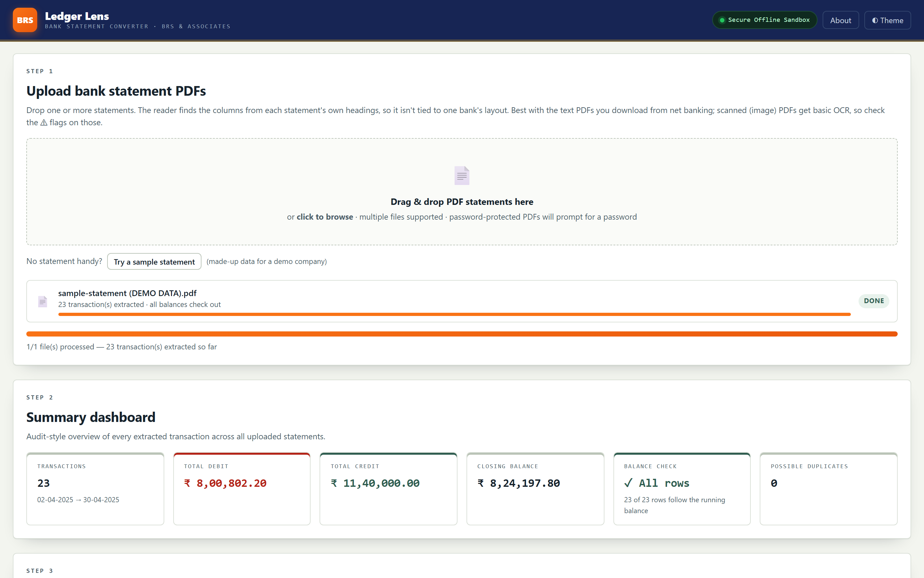Screen dimensions: 924x578
Task: Click the orange BRS logo icon
Action: [25, 20]
